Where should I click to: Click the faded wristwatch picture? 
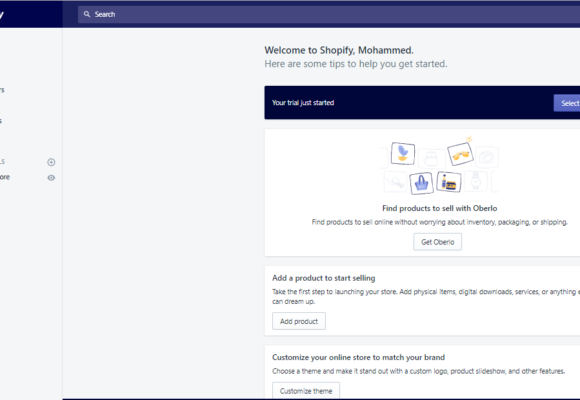pos(476,181)
